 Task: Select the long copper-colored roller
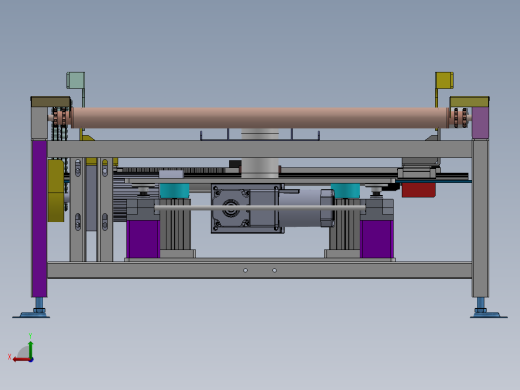click(x=259, y=118)
